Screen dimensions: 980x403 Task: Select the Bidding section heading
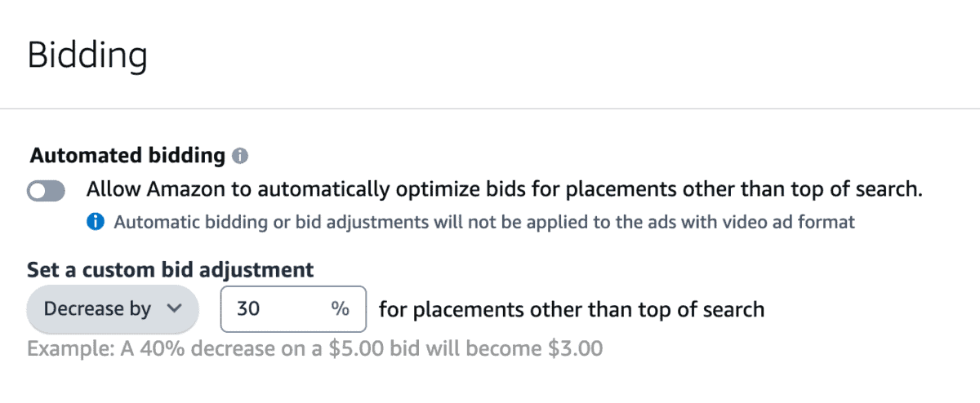[x=87, y=56]
